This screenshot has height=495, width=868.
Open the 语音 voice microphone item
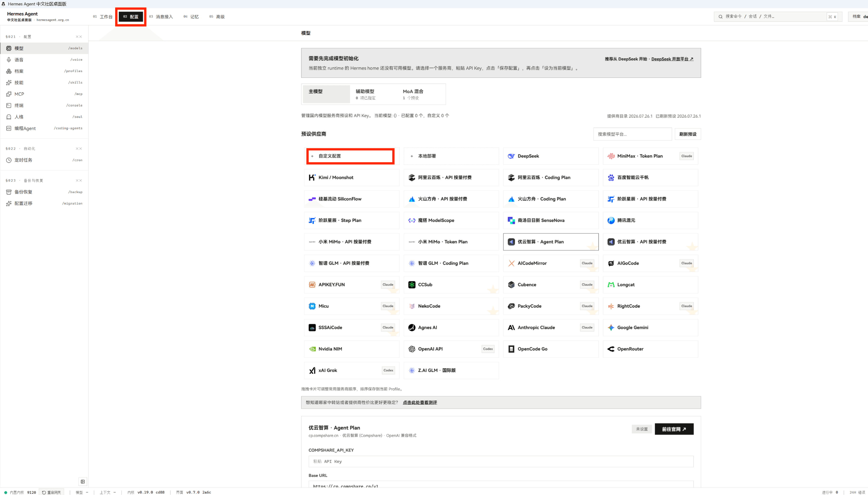click(44, 60)
